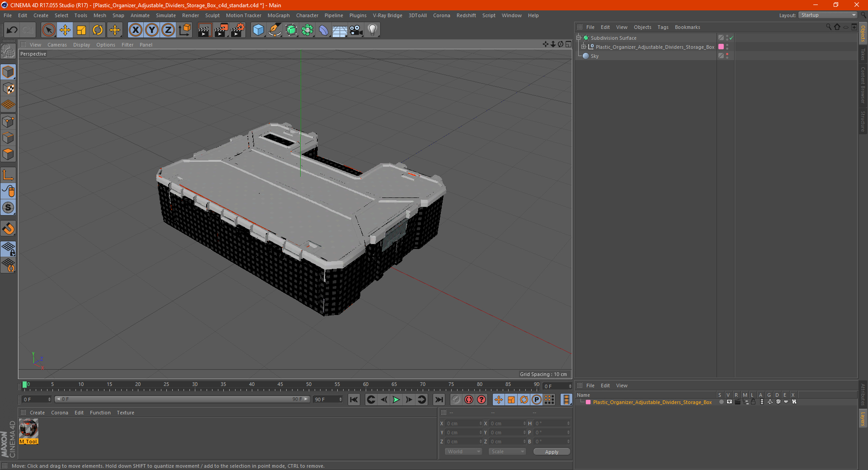This screenshot has width=868, height=470.
Task: Open Objects panel Bookmarks menu
Action: (687, 27)
